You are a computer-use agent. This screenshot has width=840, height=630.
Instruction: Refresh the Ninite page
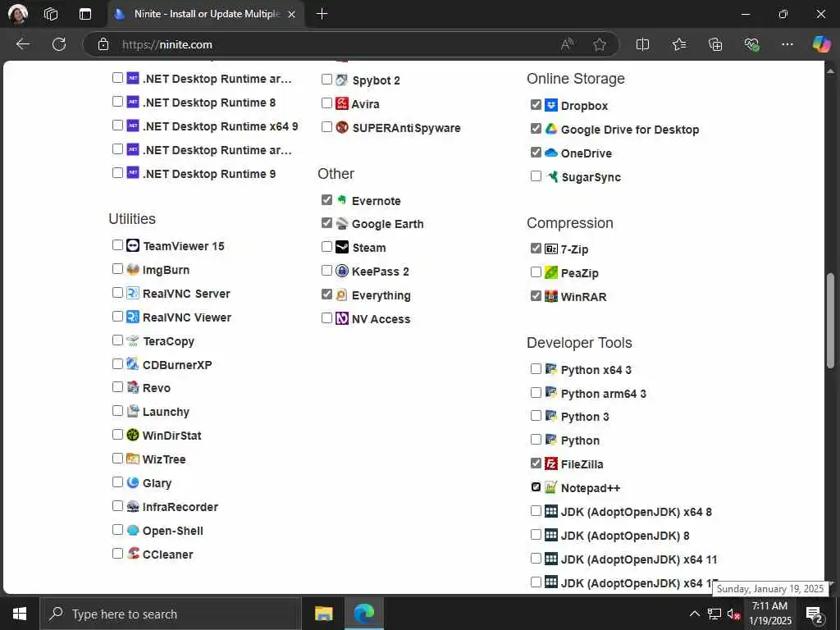tap(59, 44)
